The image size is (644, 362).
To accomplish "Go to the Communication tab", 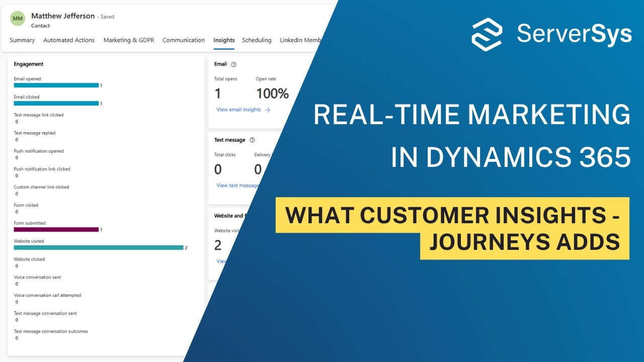I will tap(184, 40).
